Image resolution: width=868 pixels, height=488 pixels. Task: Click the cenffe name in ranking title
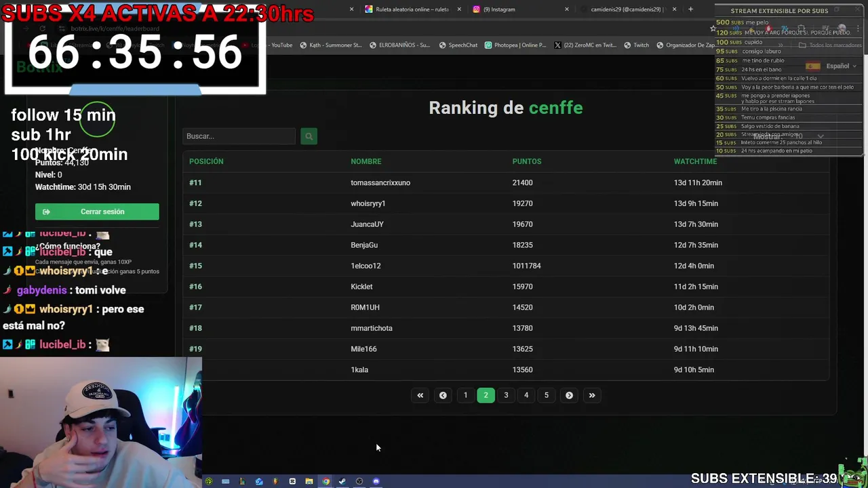(555, 108)
